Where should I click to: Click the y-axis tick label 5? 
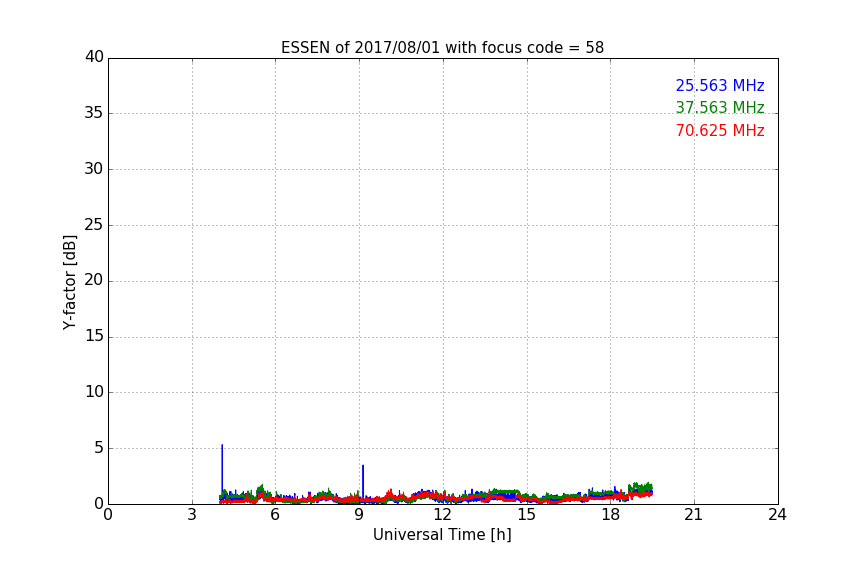point(99,448)
